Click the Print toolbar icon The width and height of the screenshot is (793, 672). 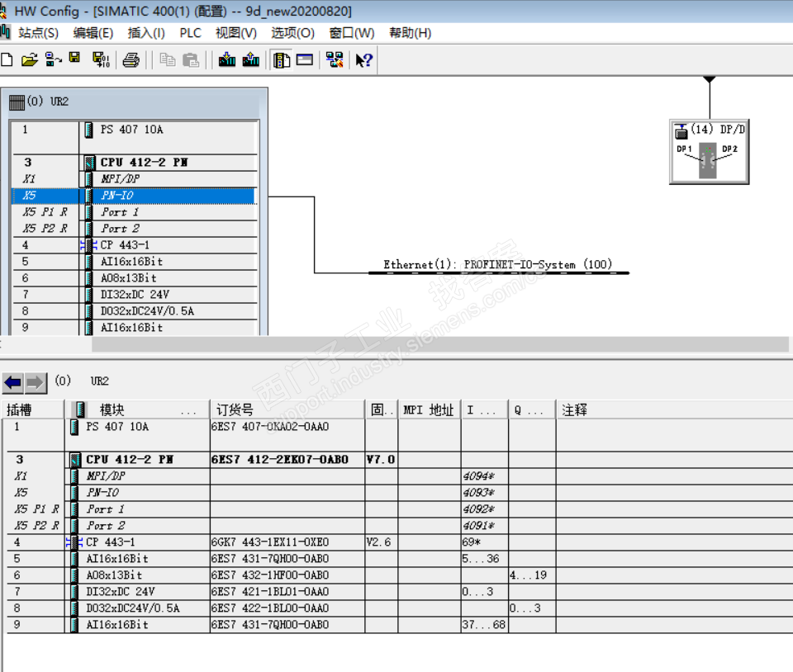131,60
